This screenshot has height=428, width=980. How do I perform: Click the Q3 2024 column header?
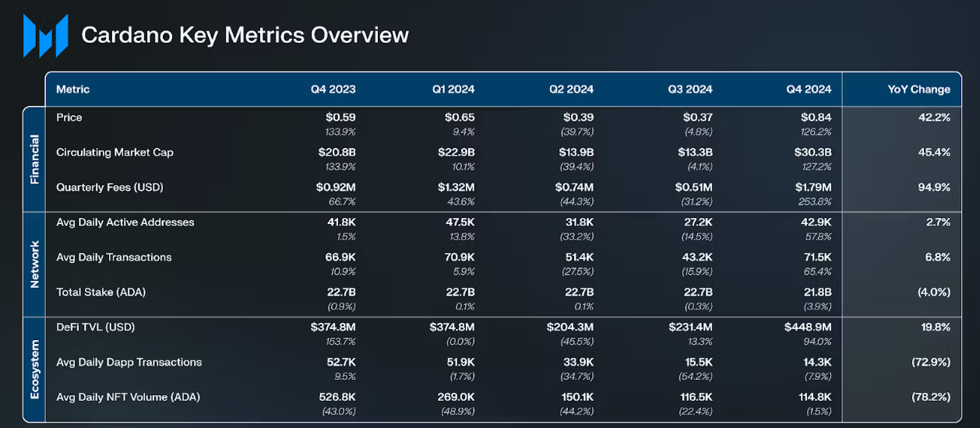(689, 89)
